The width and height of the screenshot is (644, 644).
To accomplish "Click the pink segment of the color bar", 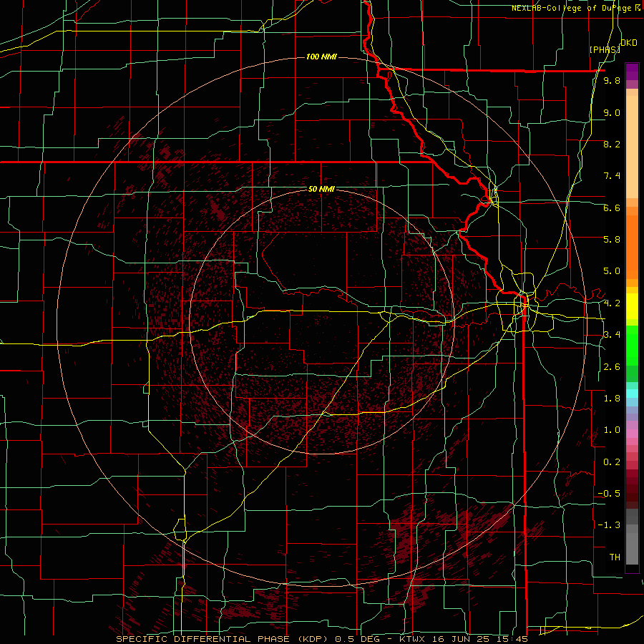I will pos(632,434).
